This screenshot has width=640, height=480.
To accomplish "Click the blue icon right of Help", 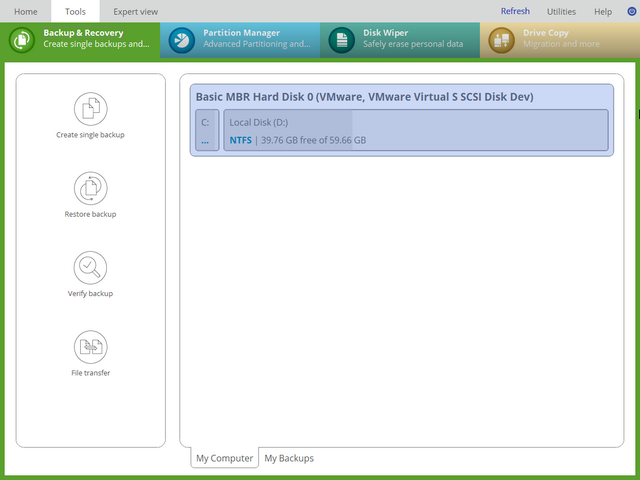I will (x=630, y=12).
